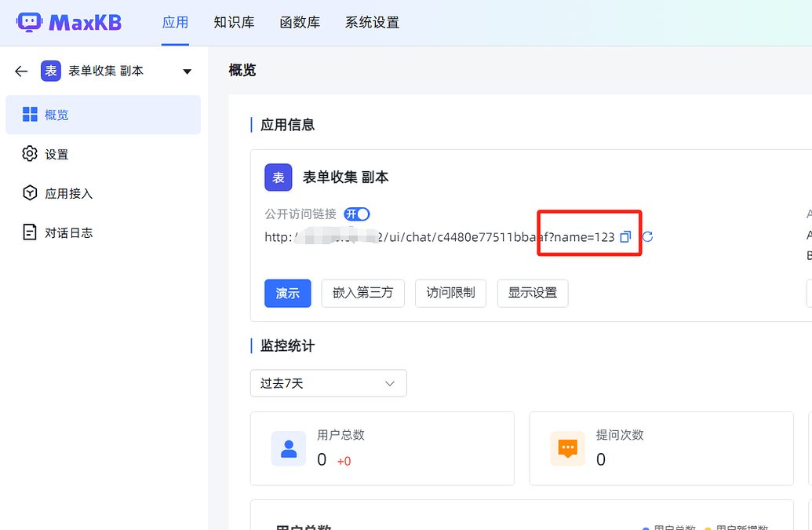Disable the 公开访问链接 toggle
The height and width of the screenshot is (530, 812).
tap(357, 214)
